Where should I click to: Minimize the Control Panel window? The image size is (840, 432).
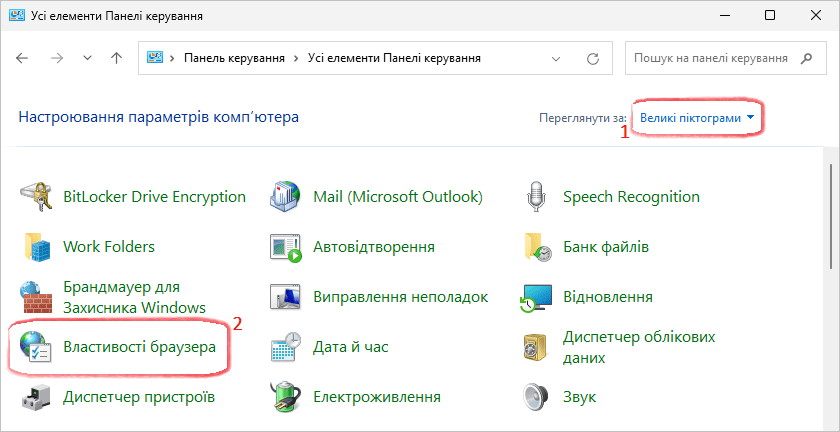[x=723, y=16]
